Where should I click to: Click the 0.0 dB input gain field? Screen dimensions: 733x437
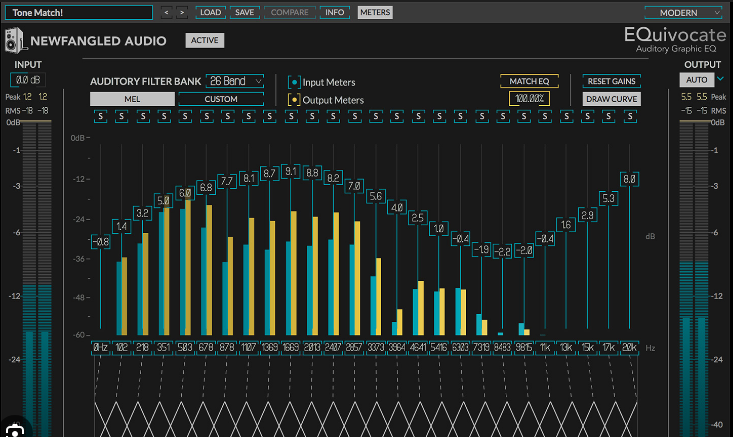point(28,80)
